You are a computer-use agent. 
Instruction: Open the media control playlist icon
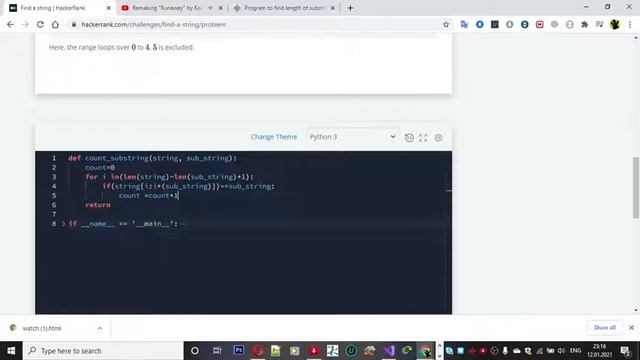(x=599, y=24)
